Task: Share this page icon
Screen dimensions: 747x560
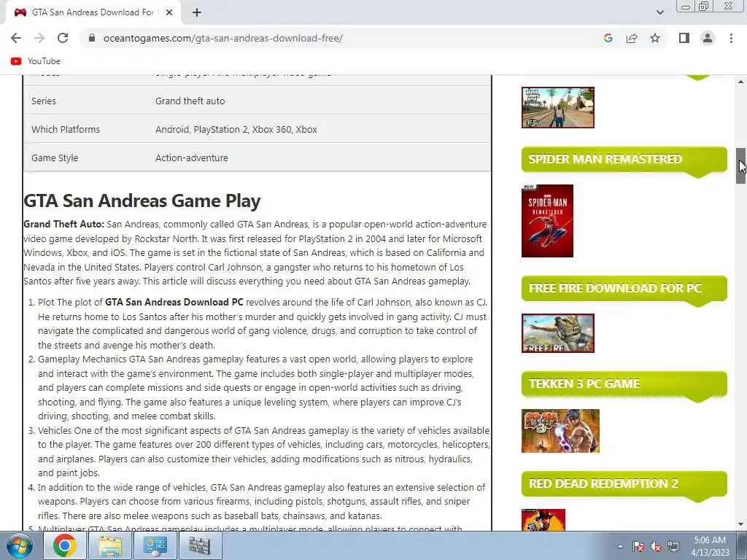Action: click(x=632, y=38)
